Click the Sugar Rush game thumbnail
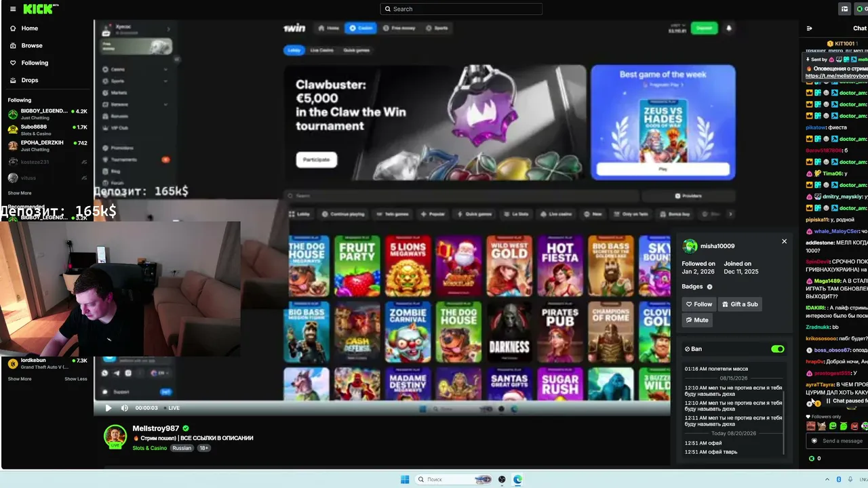 point(560,383)
